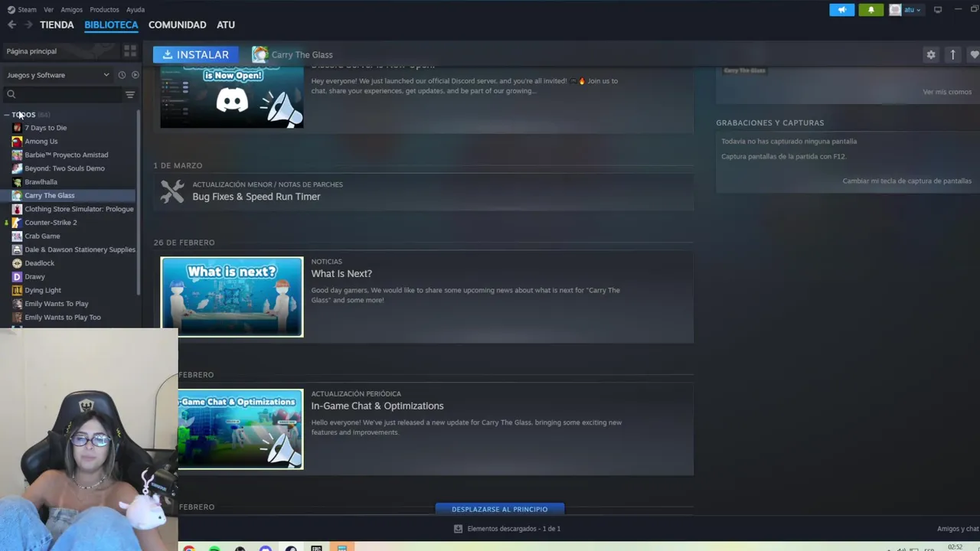
Task: Click Carry The Glass icon in header
Action: click(260, 54)
